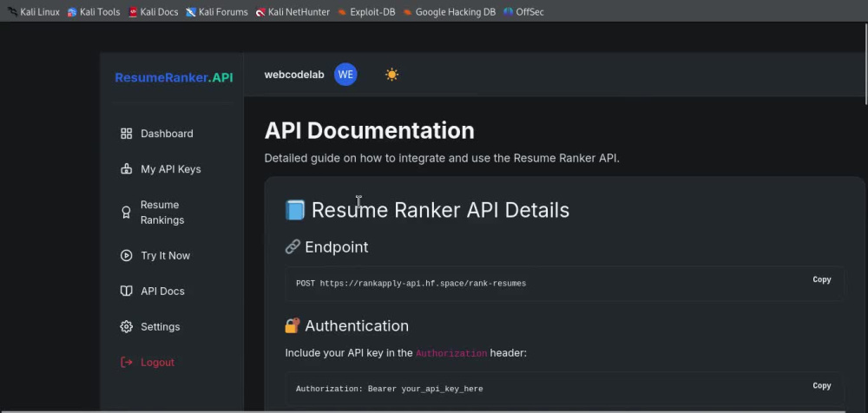868x413 pixels.
Task: Click the Settings gear icon
Action: [126, 326]
